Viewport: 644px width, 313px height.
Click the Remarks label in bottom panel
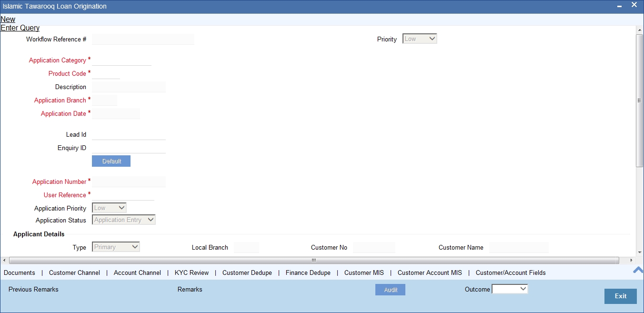(x=190, y=289)
